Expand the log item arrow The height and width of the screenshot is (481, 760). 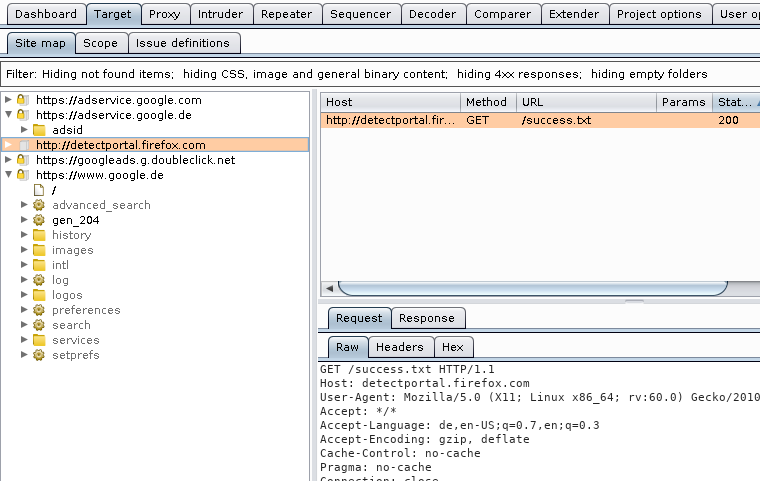click(x=24, y=280)
